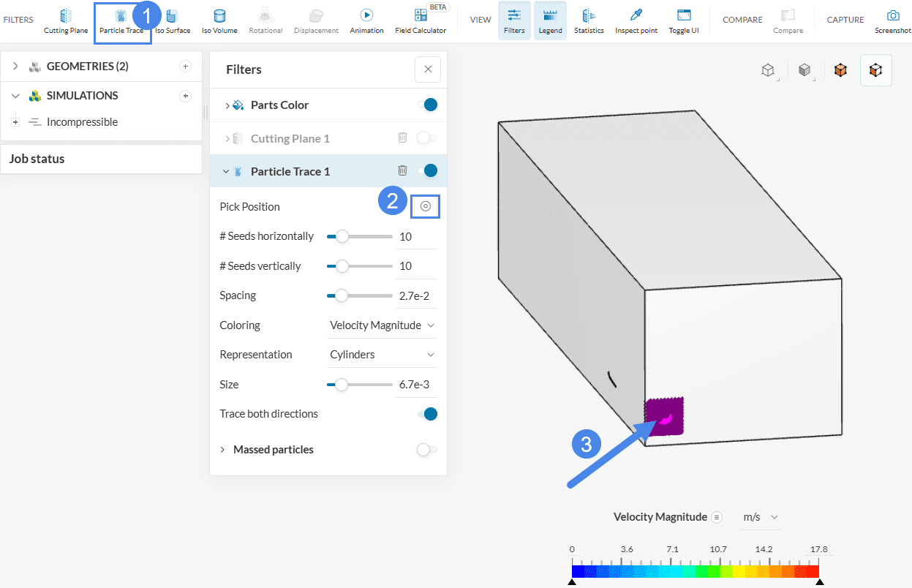Capture a Screenshot of the view
Image resolution: width=912 pixels, height=588 pixels.
(x=892, y=20)
